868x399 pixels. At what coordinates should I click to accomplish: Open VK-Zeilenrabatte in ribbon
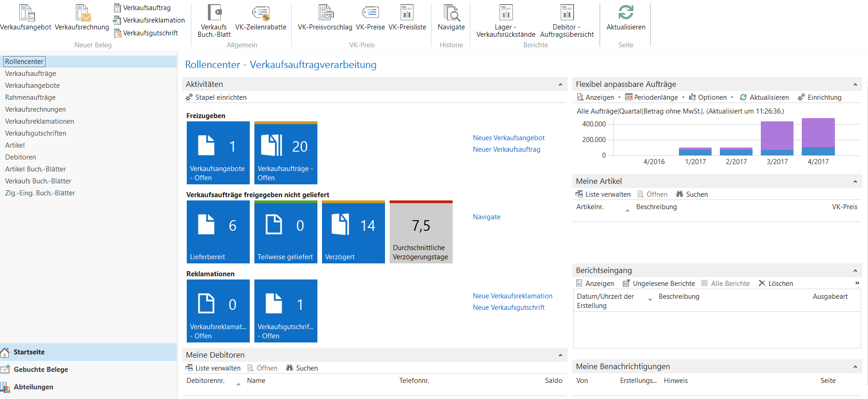click(261, 17)
